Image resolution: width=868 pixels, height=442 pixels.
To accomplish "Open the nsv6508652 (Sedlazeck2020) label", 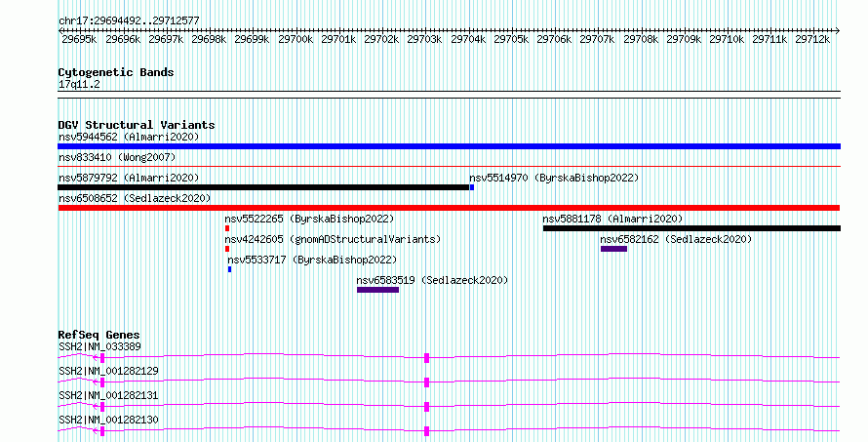I will 135,198.
